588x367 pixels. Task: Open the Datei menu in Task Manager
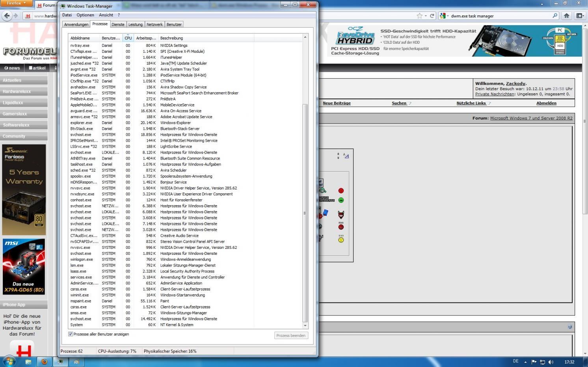(67, 15)
